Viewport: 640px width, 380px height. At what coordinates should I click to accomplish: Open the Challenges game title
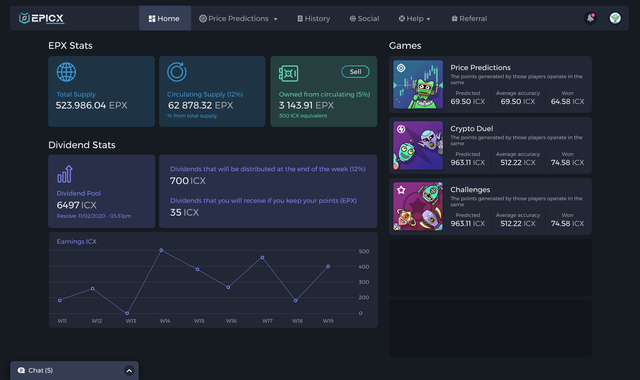coord(470,190)
